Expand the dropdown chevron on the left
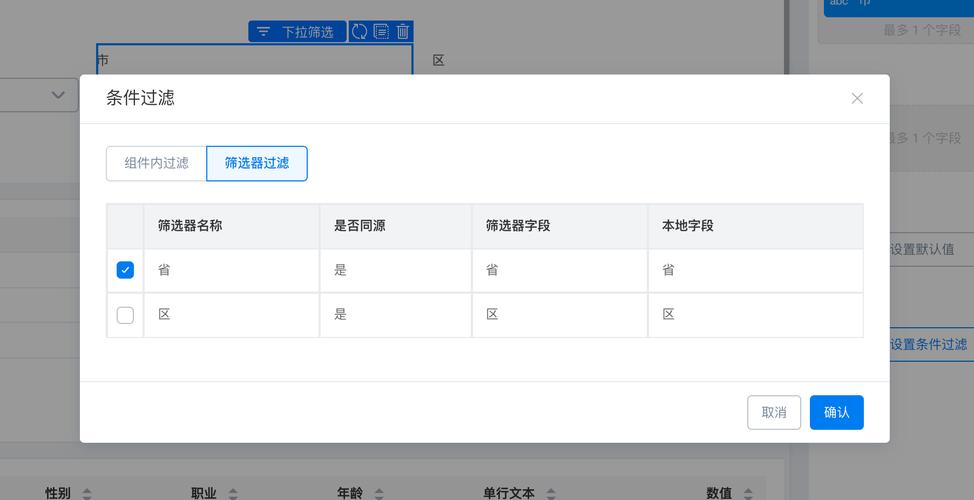 point(58,95)
